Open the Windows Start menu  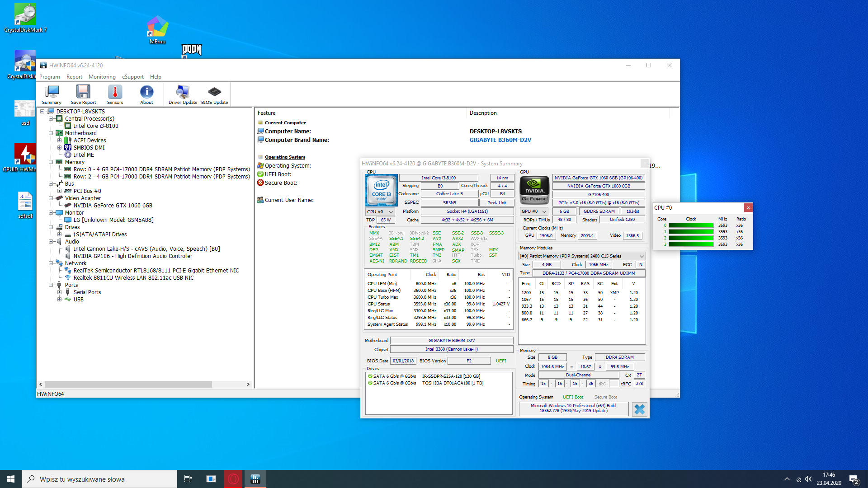11,479
